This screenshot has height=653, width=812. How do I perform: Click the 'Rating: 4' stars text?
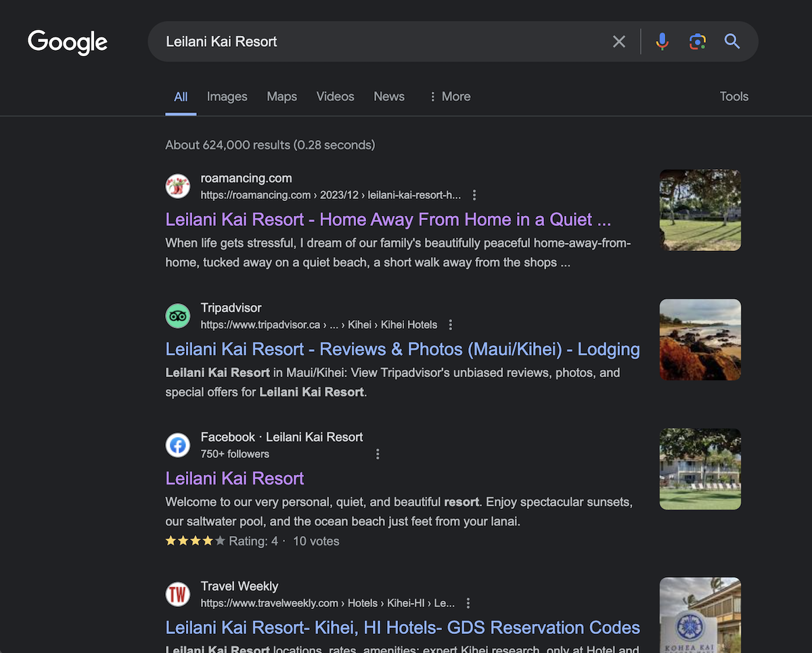coord(222,541)
